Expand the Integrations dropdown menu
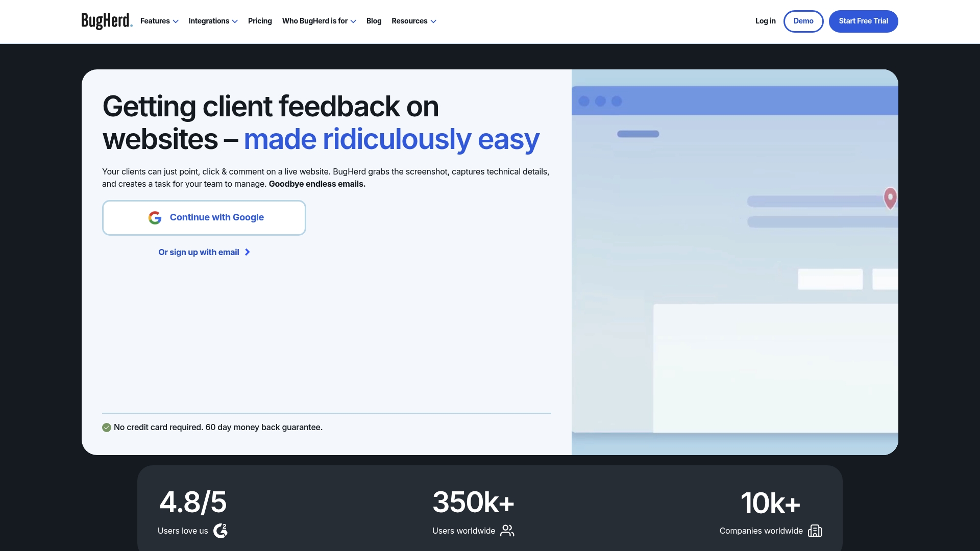 213,21
